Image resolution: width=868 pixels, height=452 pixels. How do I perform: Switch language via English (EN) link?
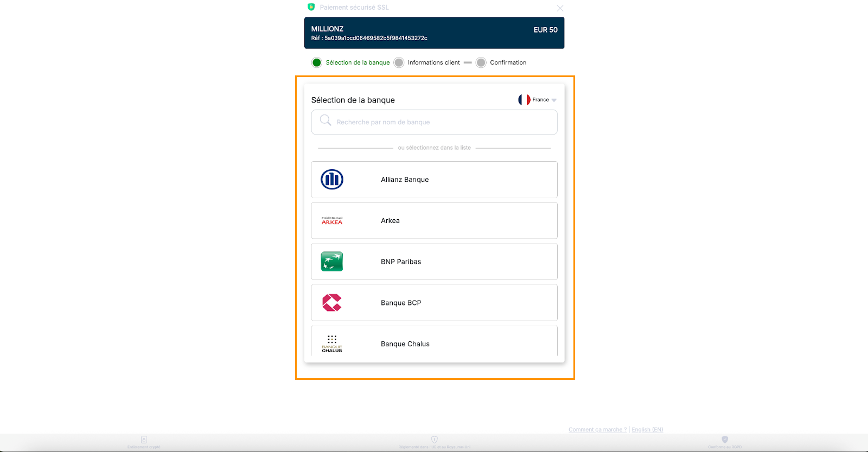(x=647, y=430)
